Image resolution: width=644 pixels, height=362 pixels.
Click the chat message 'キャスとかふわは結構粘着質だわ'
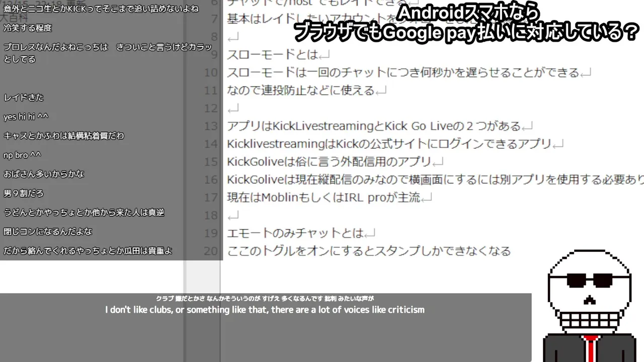pyautogui.click(x=63, y=136)
